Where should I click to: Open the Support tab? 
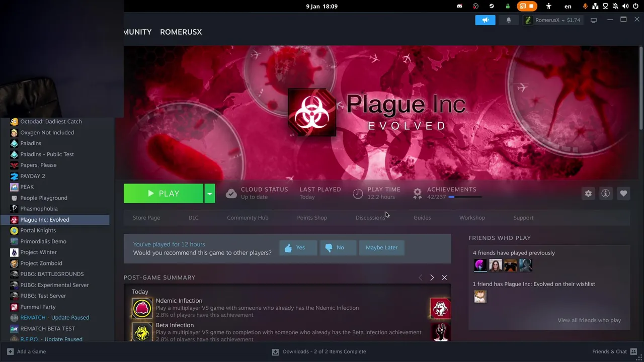(x=523, y=218)
